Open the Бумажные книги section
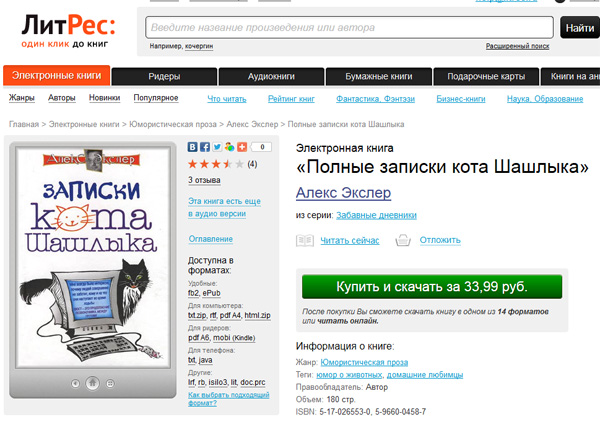600x427 pixels. pyautogui.click(x=379, y=77)
